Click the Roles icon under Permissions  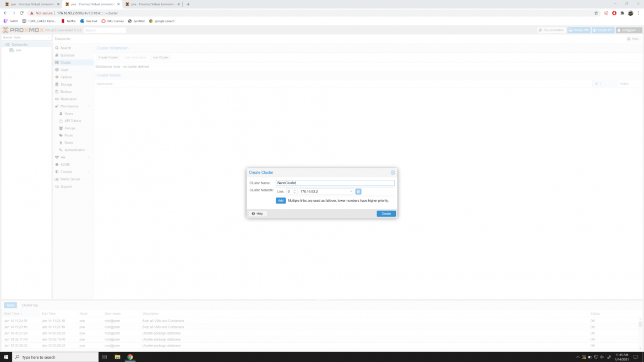[61, 143]
